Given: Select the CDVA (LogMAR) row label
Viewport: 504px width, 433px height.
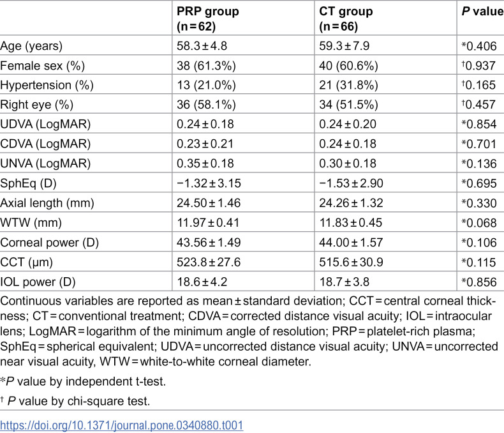Looking at the screenshot, I should pyautogui.click(x=45, y=144).
